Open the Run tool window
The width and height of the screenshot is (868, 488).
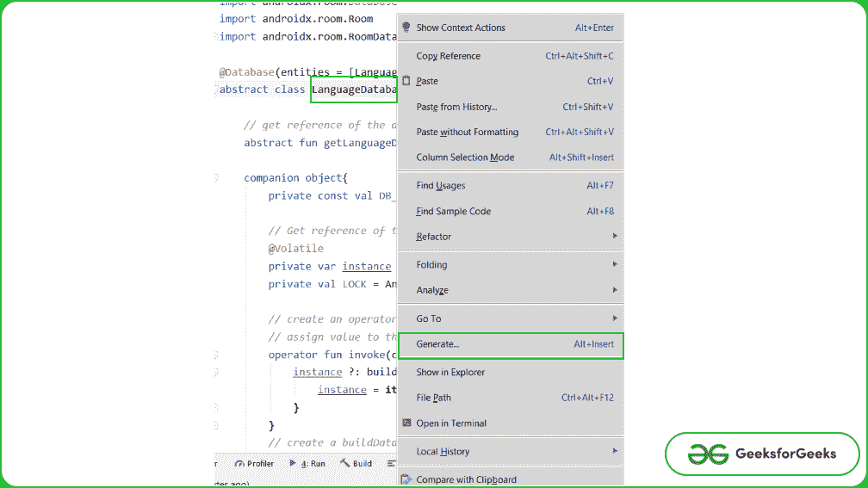pos(307,463)
